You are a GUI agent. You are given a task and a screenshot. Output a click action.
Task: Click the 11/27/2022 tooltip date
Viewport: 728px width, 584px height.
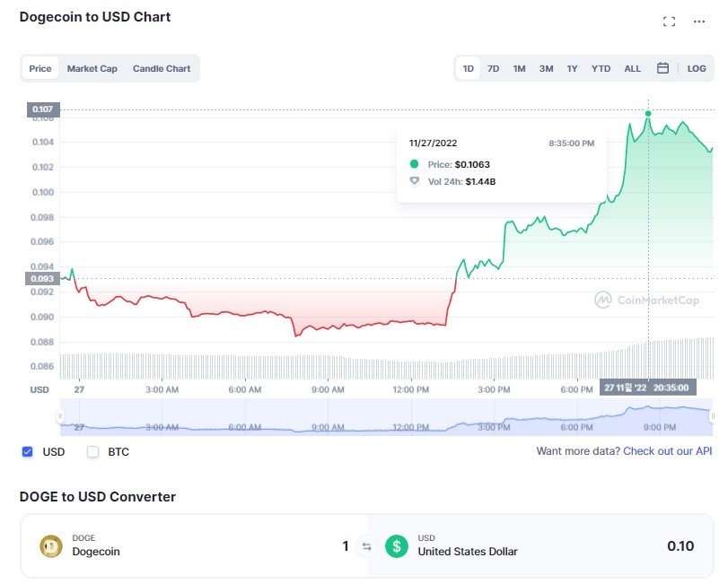click(433, 144)
